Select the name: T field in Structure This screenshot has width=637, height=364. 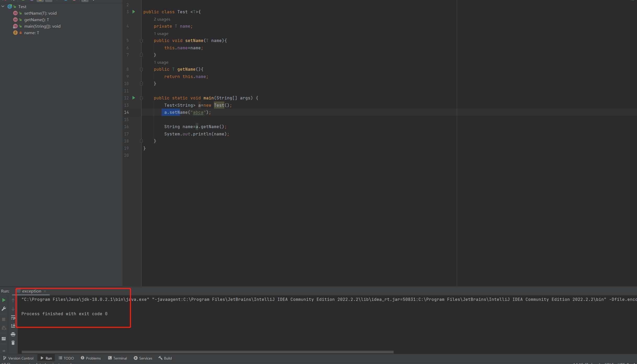coord(32,33)
